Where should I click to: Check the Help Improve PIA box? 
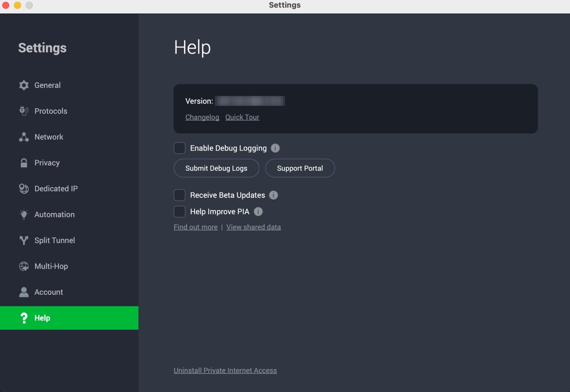tap(180, 211)
